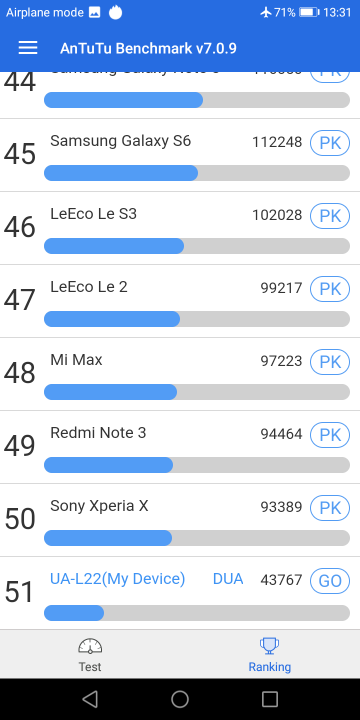Tap the flame notification icon in status bar
This screenshot has width=360, height=720.
coord(116,12)
